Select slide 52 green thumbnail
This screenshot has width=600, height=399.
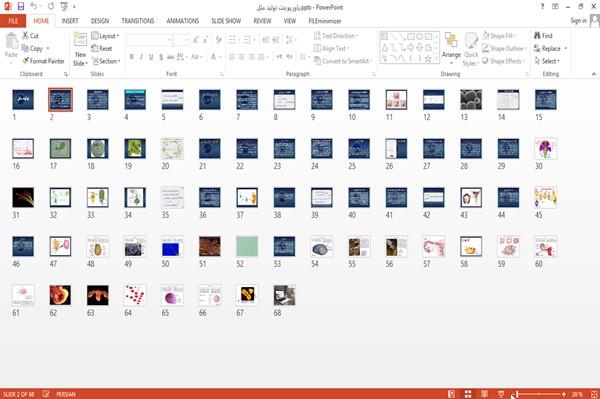pyautogui.click(x=247, y=246)
